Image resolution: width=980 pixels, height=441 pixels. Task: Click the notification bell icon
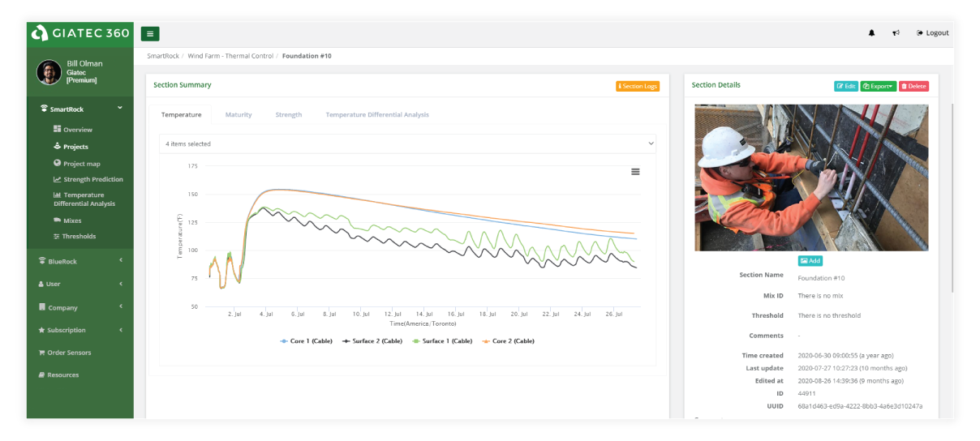coord(872,33)
